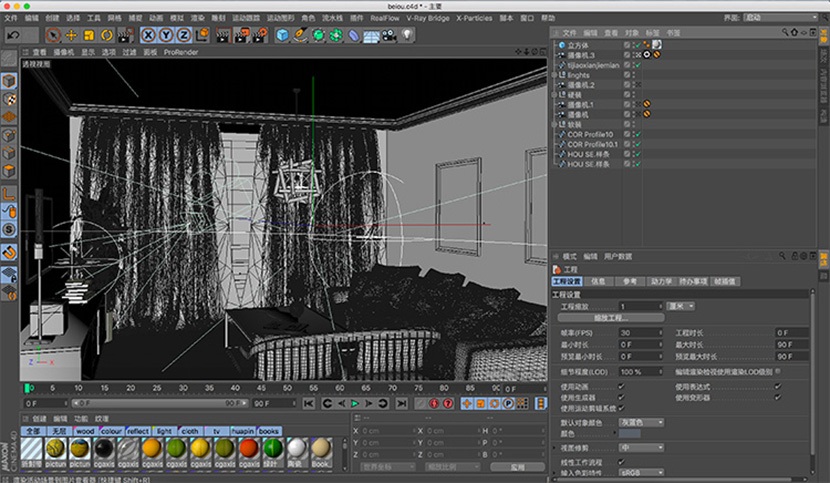Add a camera from the toolbar

click(389, 36)
